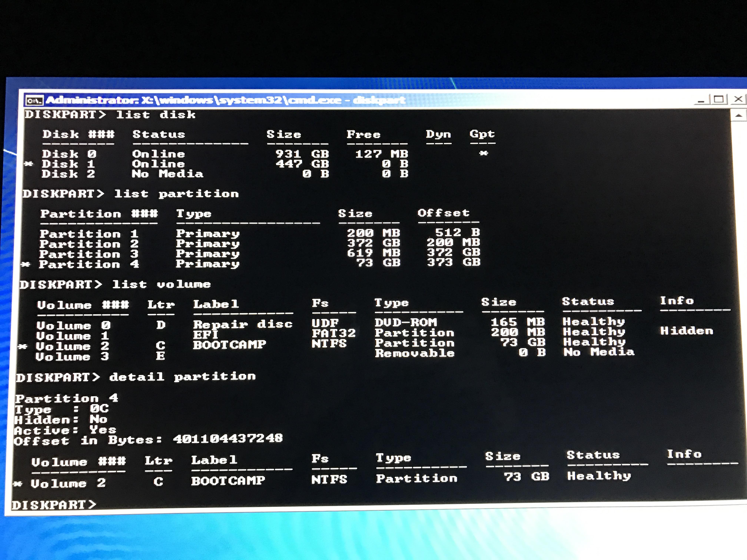The image size is (747, 560).
Task: Click the empty DISKPART> prompt at bottom
Action: click(54, 505)
